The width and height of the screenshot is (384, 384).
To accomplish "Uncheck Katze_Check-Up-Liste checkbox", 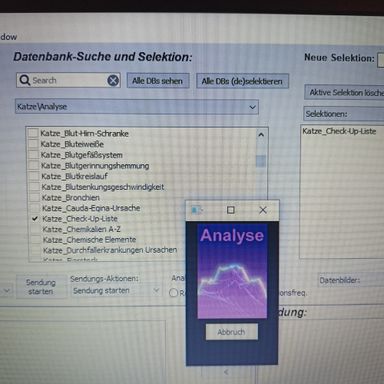I will [x=35, y=219].
